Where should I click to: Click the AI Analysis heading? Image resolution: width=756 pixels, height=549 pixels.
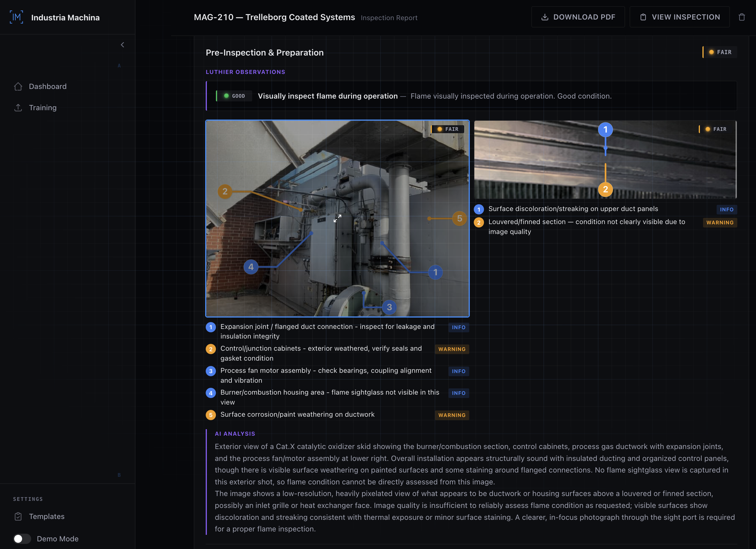(235, 434)
